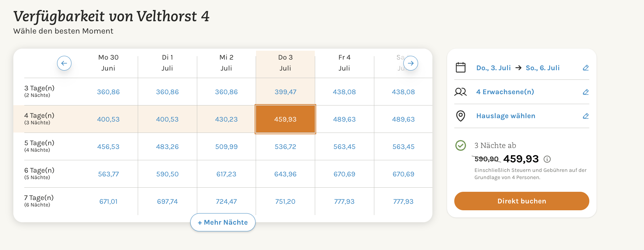Book now with Direkt buchen
The height and width of the screenshot is (250, 644).
(x=522, y=201)
